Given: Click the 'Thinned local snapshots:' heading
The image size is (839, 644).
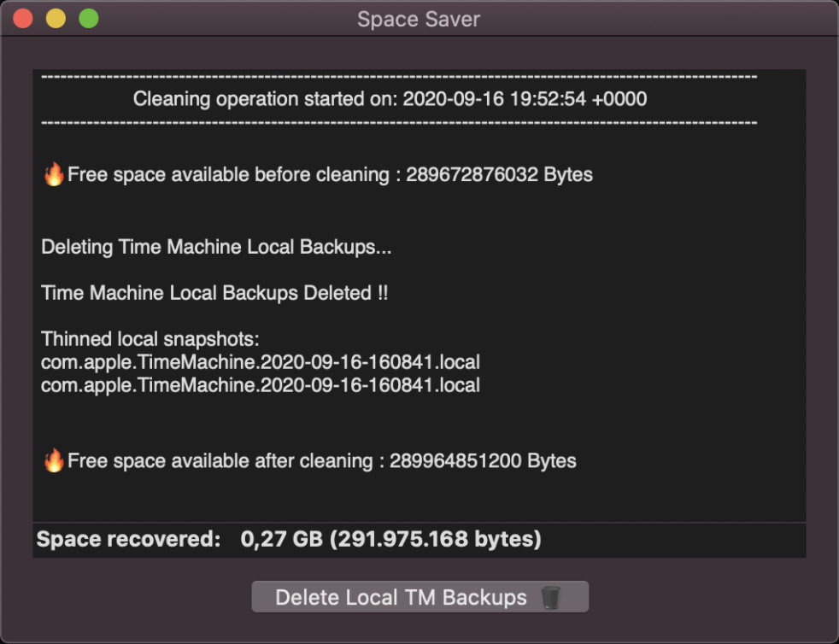Looking at the screenshot, I should click(x=150, y=339).
